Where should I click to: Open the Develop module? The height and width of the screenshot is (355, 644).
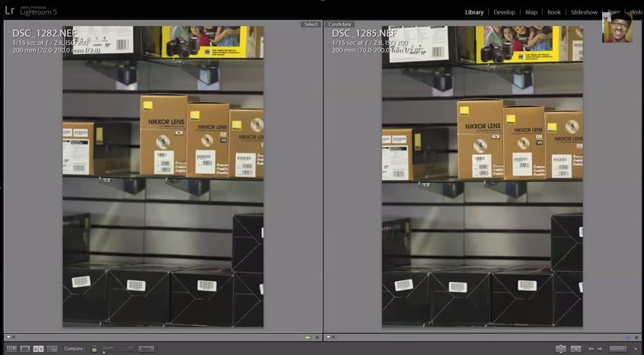tap(504, 12)
